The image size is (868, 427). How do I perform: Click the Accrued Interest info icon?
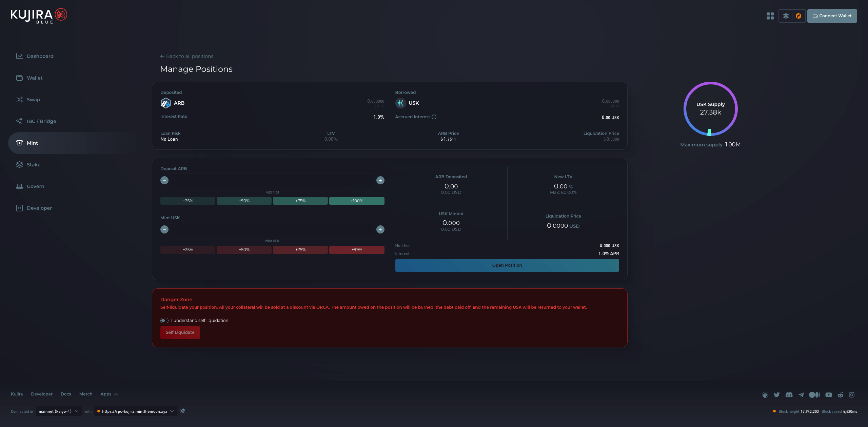tap(434, 117)
